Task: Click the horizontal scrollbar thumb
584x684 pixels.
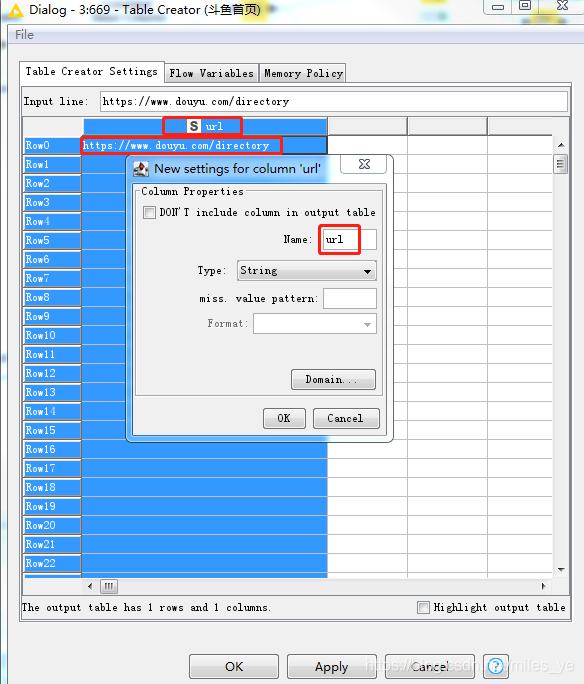Action: coord(109,586)
